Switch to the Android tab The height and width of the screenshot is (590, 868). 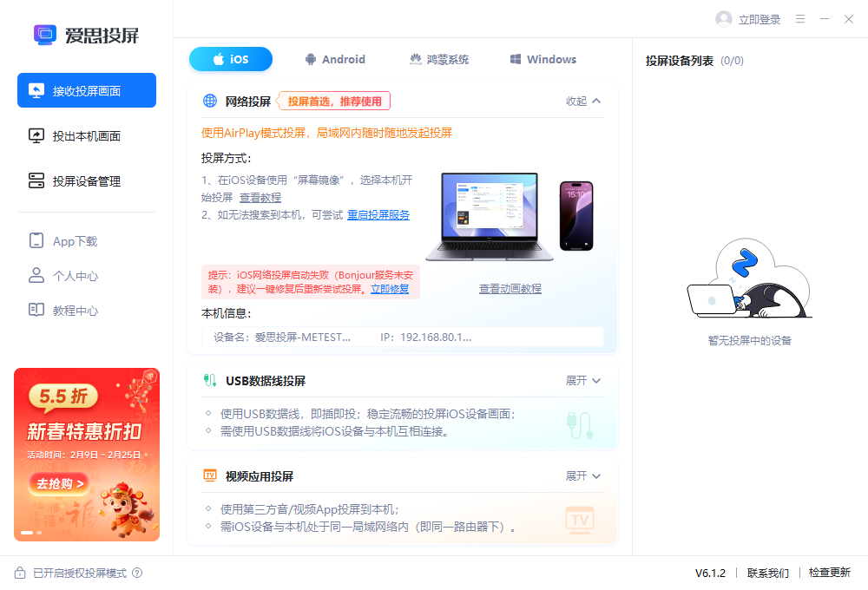point(335,59)
